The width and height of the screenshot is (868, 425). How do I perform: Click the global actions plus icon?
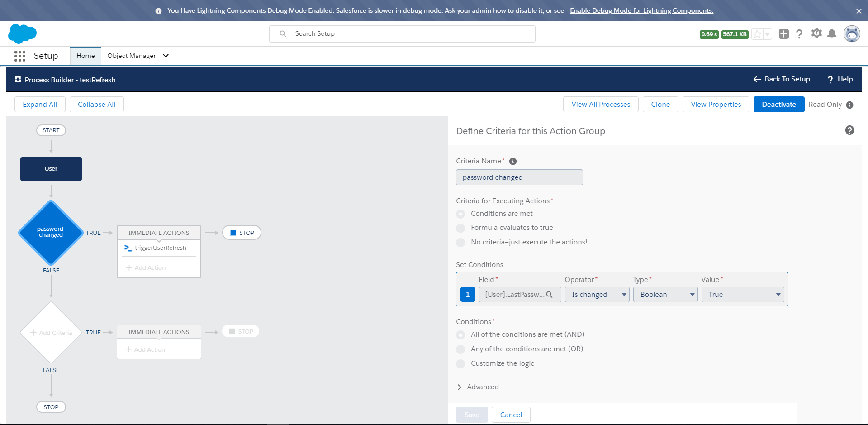[784, 34]
